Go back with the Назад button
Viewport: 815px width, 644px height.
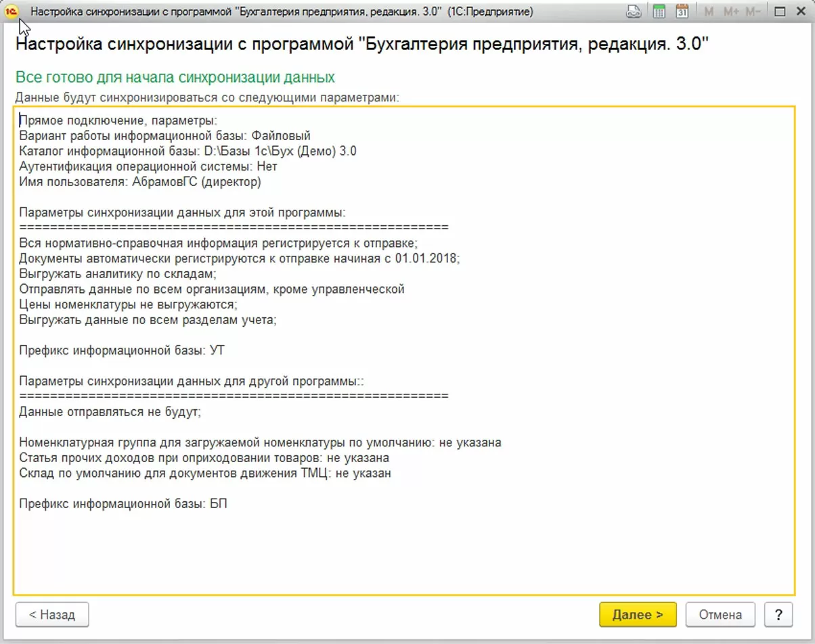(52, 615)
